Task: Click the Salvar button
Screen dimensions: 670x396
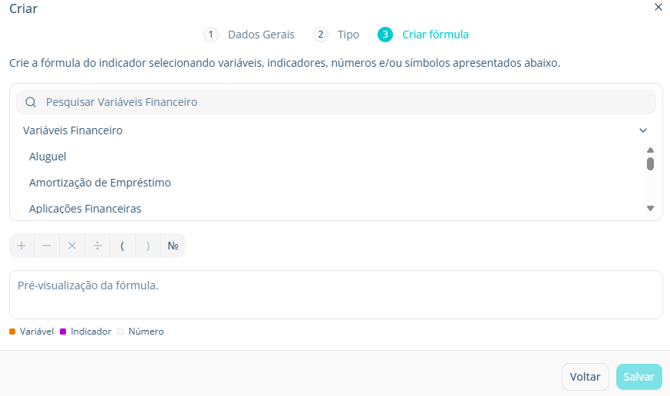Action: (639, 377)
